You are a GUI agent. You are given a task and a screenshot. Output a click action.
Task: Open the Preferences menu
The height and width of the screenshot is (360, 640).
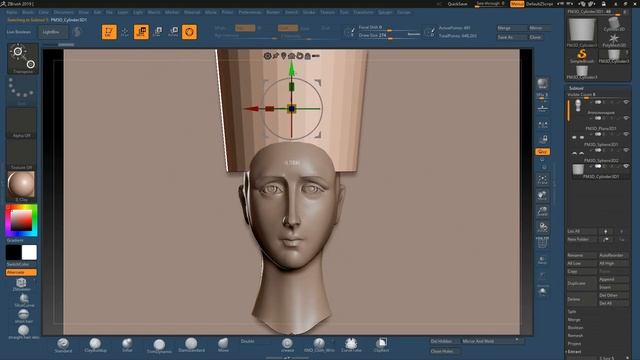click(x=250, y=12)
